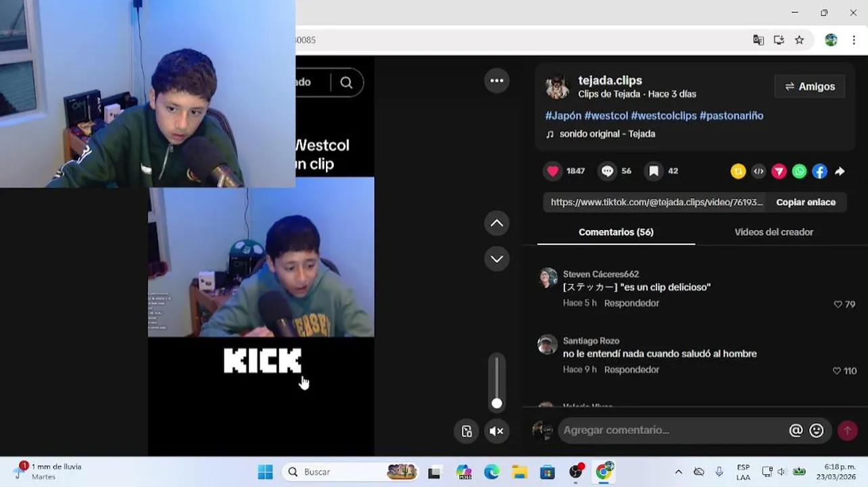Open the three-dot more options menu
Screen dimensions: 868x487
[497, 80]
